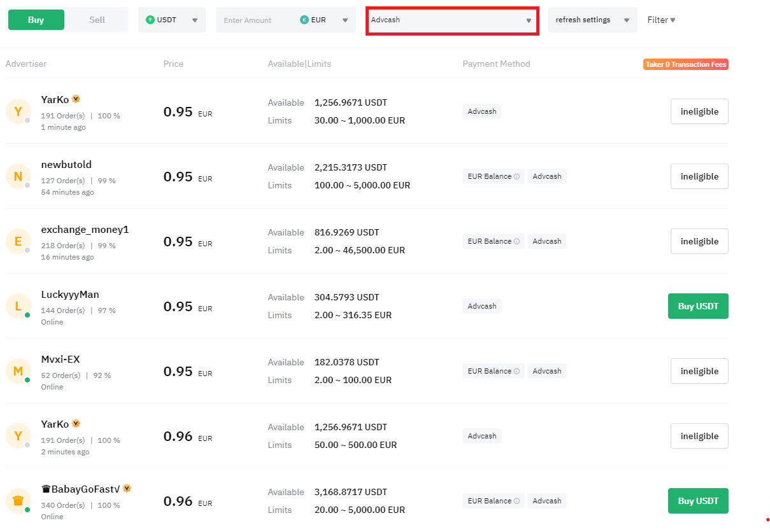770x532 pixels.
Task: Click the Payment Method column header
Action: click(496, 64)
